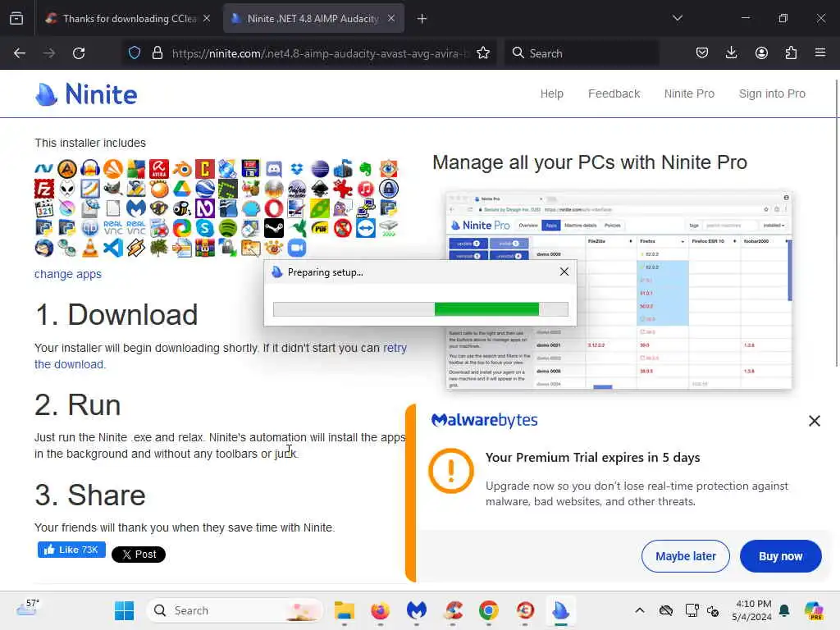Click the change apps link

click(68, 274)
